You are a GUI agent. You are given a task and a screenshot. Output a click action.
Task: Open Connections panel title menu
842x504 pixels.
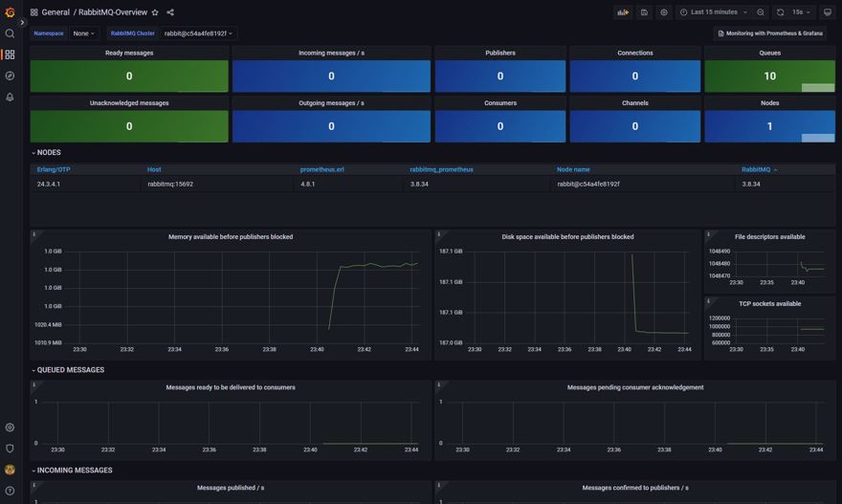click(635, 53)
